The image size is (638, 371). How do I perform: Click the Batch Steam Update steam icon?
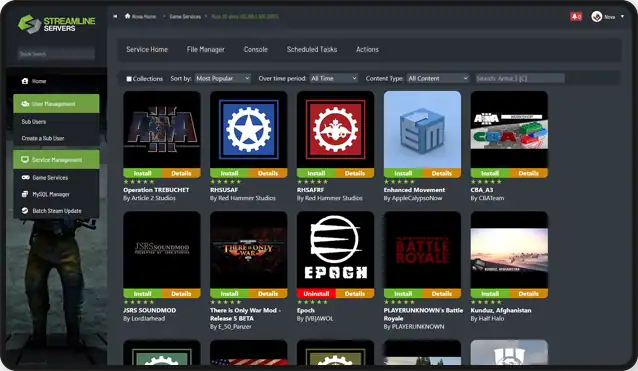click(25, 210)
